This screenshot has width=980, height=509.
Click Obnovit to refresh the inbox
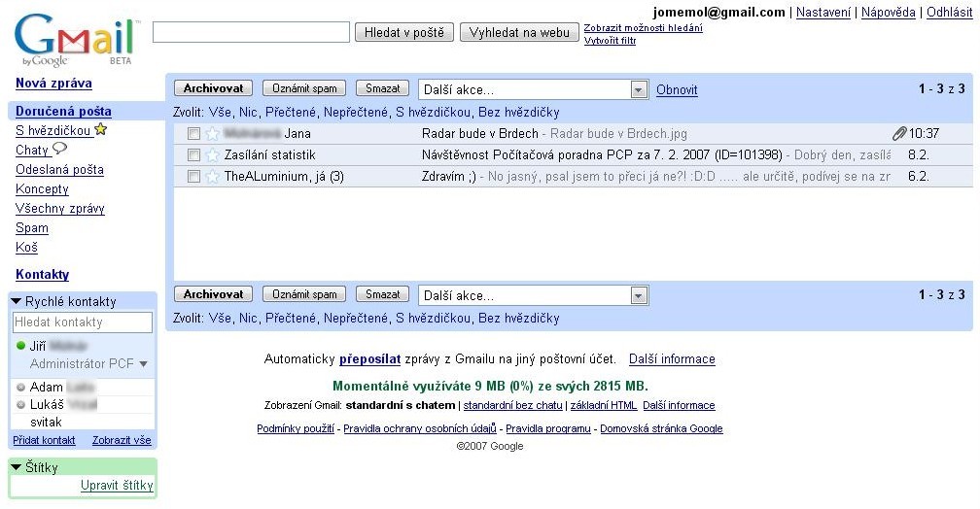coord(677,90)
